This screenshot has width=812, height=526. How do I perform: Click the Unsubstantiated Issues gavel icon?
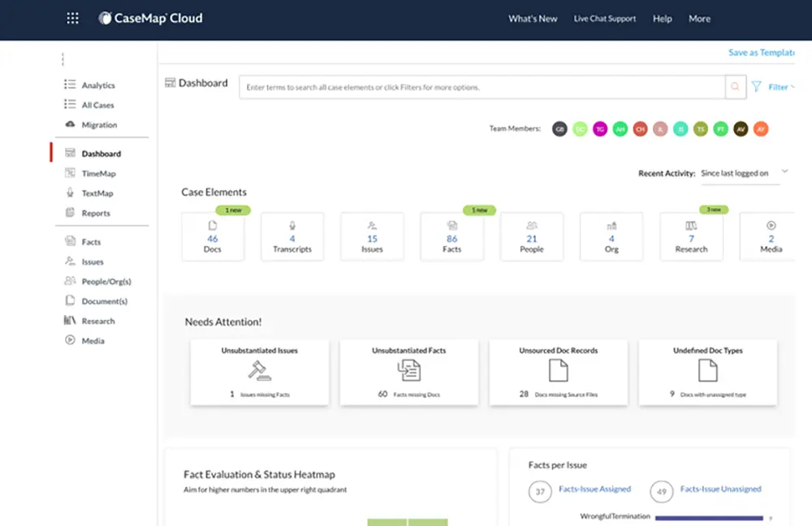(259, 371)
